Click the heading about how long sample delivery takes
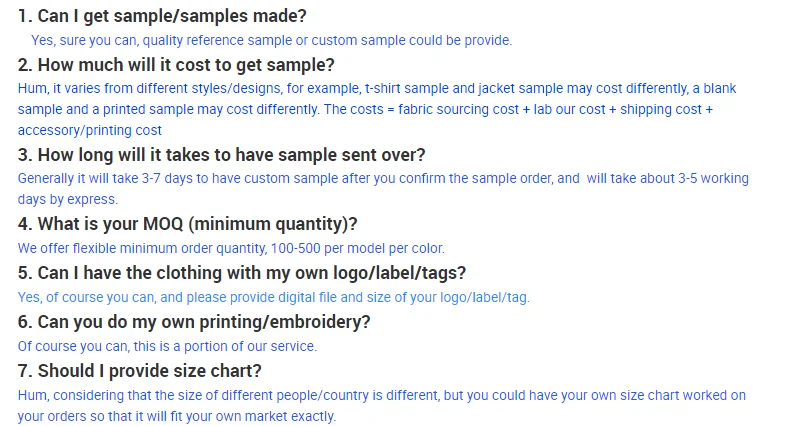This screenshot has width=788, height=426. coord(221,154)
